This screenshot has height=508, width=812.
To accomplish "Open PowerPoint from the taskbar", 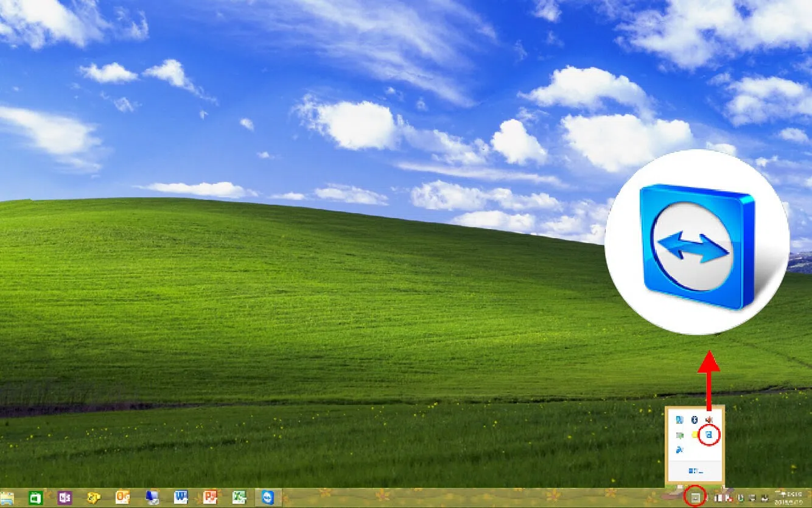I will (x=209, y=498).
